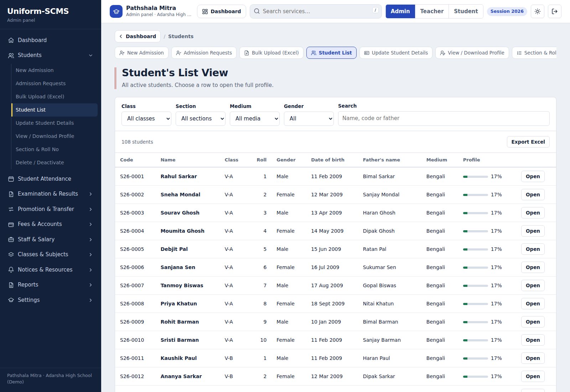This screenshot has height=392, width=570.
Task: Open the Medium filter dropdown
Action: pos(255,119)
